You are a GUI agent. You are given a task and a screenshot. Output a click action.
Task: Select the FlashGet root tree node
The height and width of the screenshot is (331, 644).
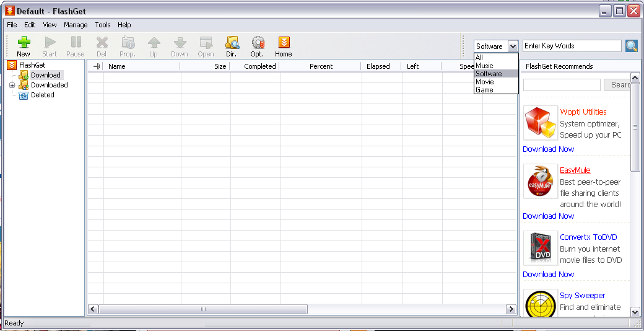coord(32,65)
